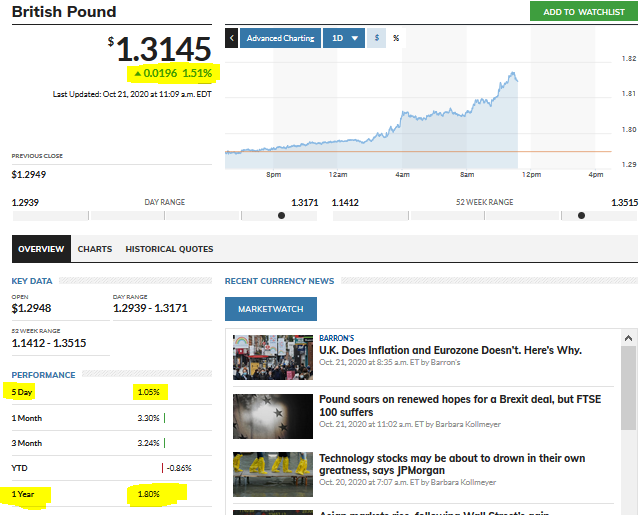Viewport: 643px width, 515px height.
Task: Click the open value $1.2948
Action: (31, 308)
